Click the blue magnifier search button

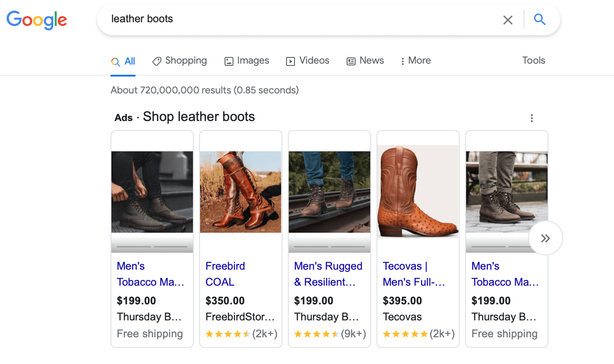point(540,19)
